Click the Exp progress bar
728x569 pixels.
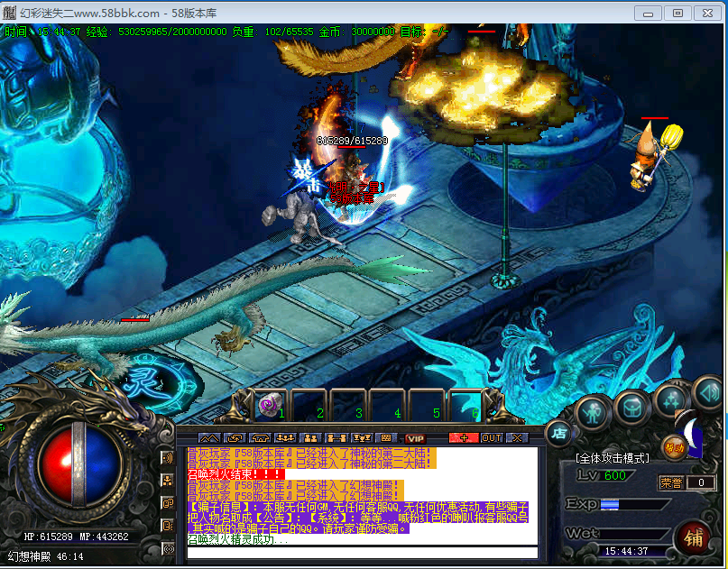[636, 504]
